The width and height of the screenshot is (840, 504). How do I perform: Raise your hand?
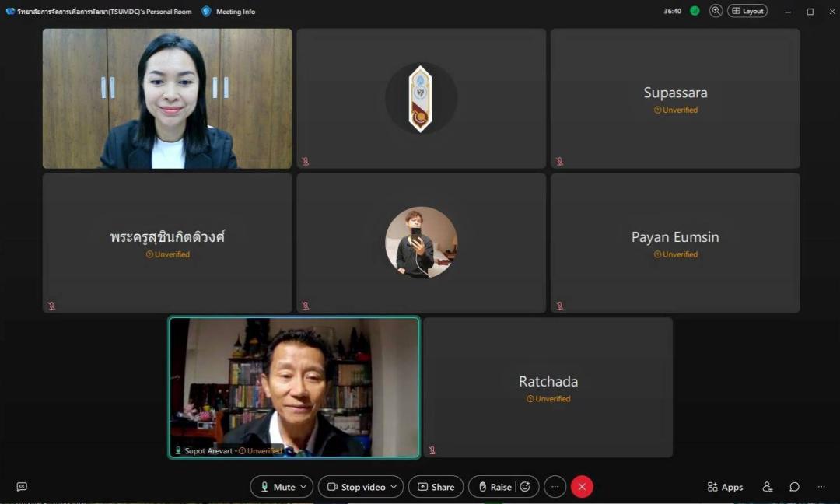[x=495, y=487]
